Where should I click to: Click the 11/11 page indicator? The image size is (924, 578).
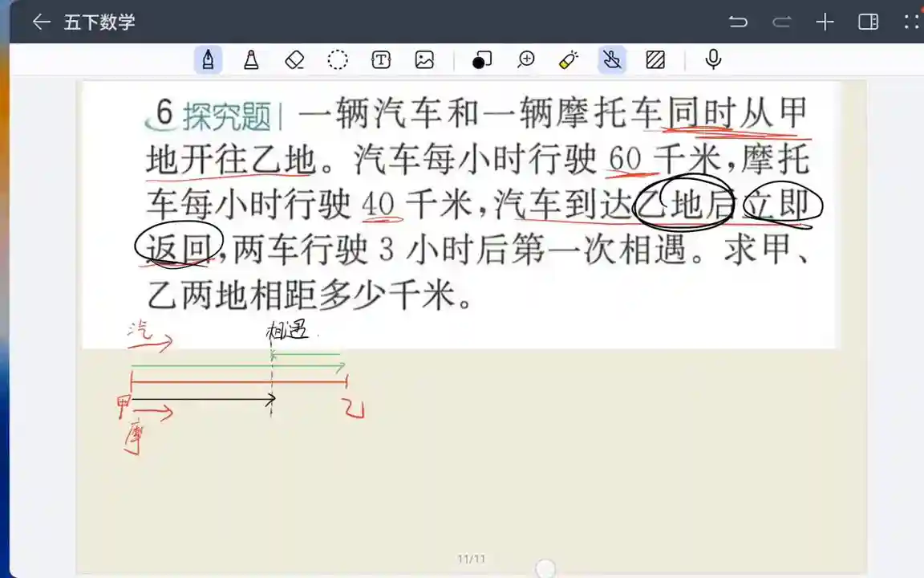point(472,559)
